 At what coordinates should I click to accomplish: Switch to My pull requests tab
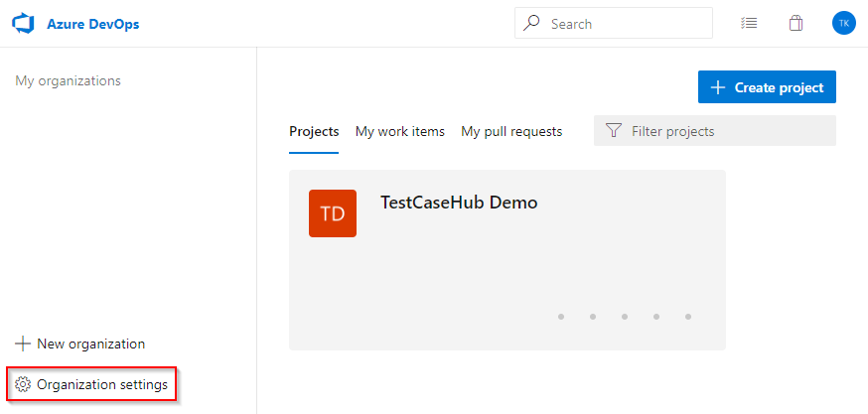coord(511,131)
